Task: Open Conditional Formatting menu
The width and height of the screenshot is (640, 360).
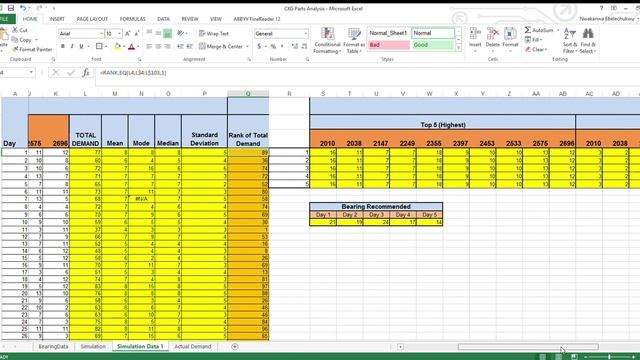Action: tap(327, 40)
